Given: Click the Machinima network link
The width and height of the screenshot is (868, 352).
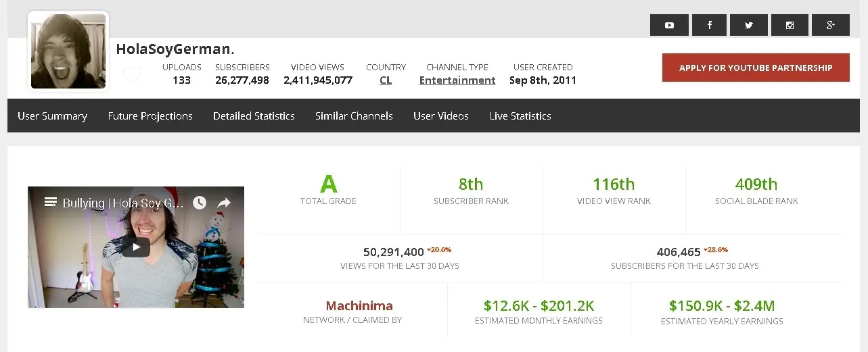Looking at the screenshot, I should (x=359, y=306).
